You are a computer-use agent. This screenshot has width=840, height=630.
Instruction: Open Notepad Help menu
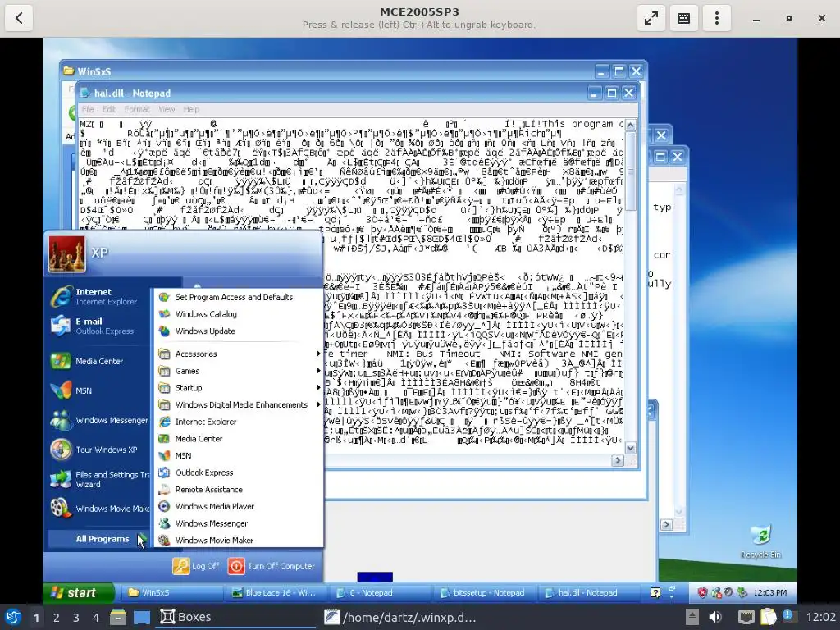191,109
